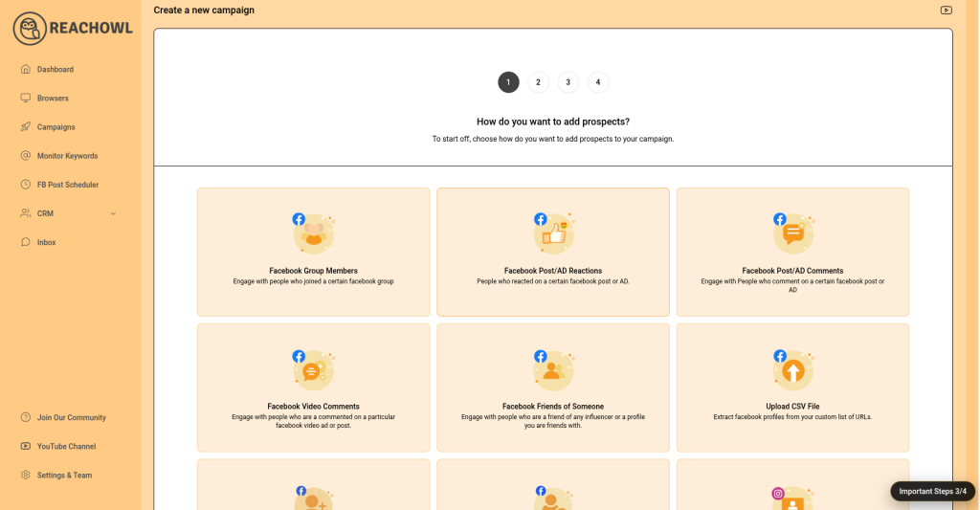Select the Facebook Group Members icon

pyautogui.click(x=313, y=233)
